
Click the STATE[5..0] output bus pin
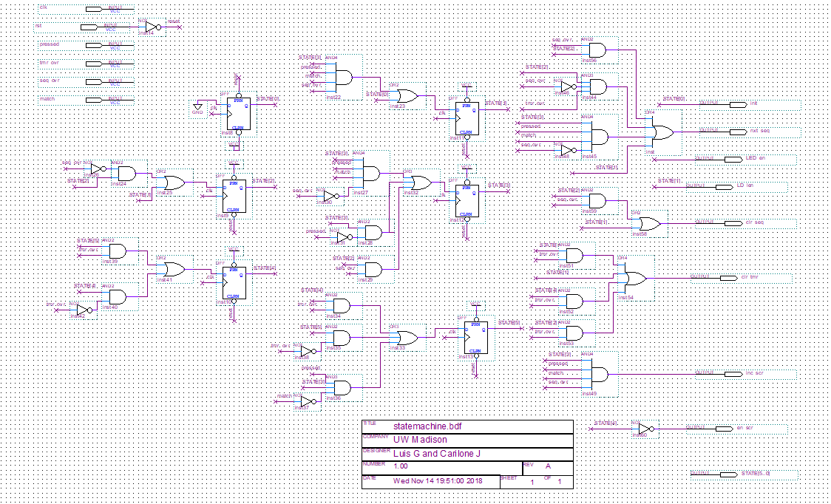coord(729,474)
